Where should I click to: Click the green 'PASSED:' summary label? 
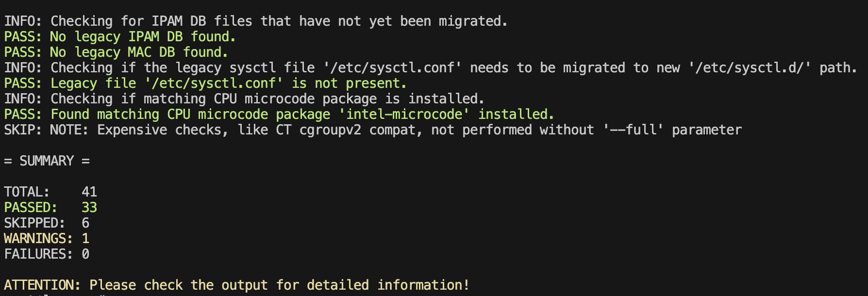(x=31, y=208)
